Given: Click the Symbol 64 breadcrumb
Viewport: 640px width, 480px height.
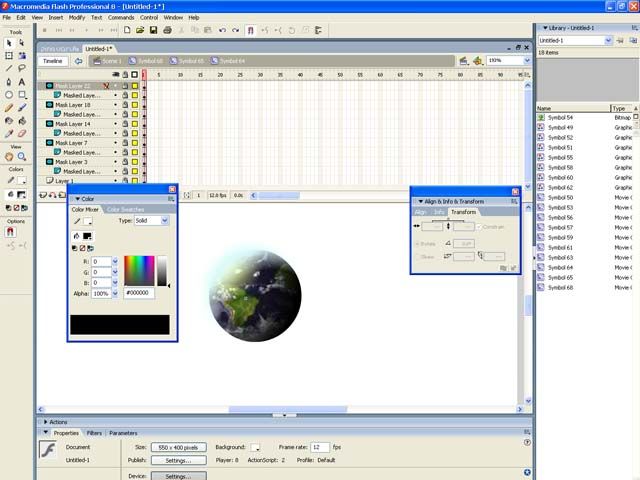Looking at the screenshot, I should pyautogui.click(x=228, y=61).
